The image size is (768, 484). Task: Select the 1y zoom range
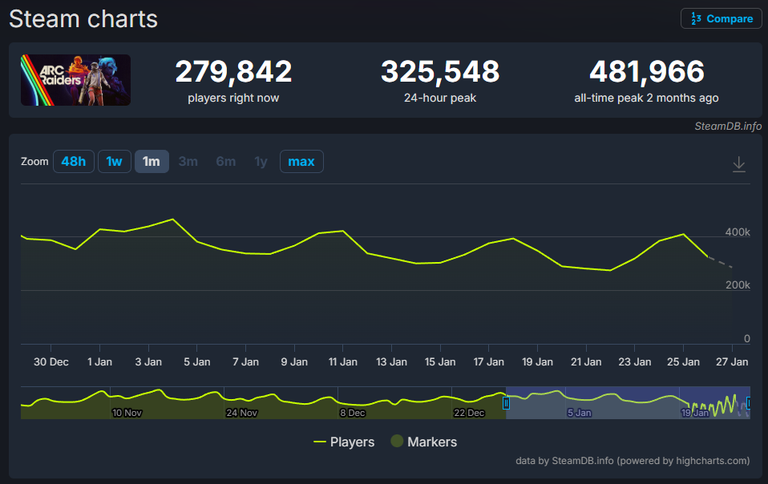pos(261,161)
